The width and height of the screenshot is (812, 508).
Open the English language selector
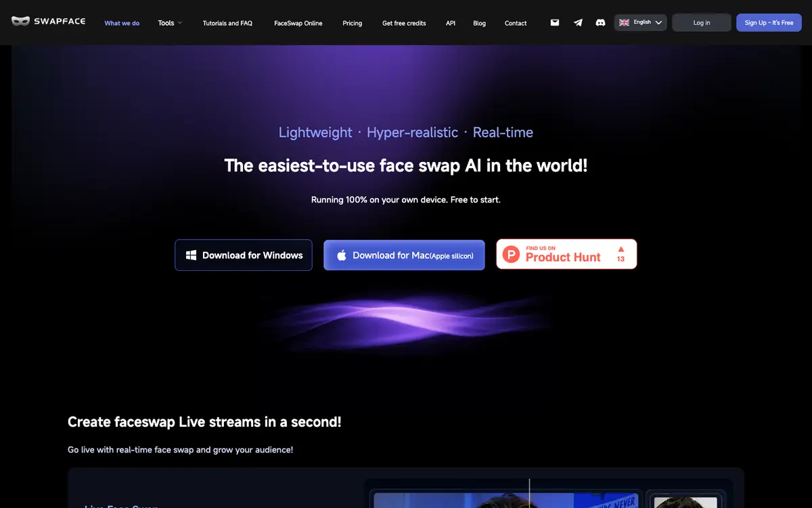641,22
